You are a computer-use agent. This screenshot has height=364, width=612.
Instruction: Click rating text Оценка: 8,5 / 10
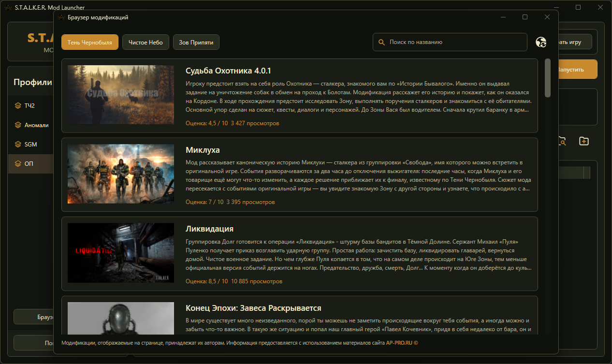click(x=206, y=281)
